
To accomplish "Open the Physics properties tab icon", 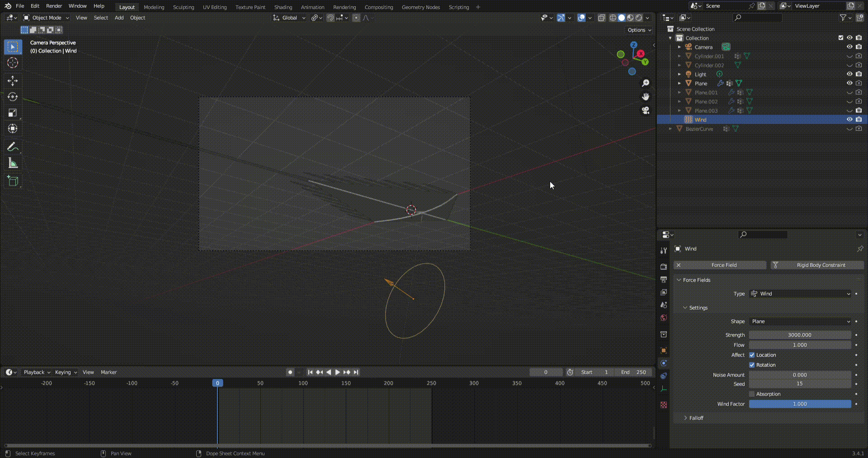I will 664,363.
